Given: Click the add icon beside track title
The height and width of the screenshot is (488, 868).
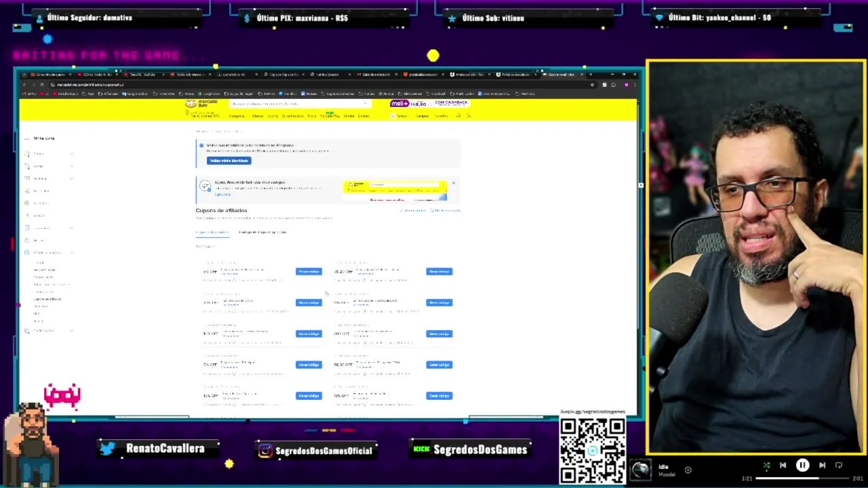Looking at the screenshot, I should 688,470.
